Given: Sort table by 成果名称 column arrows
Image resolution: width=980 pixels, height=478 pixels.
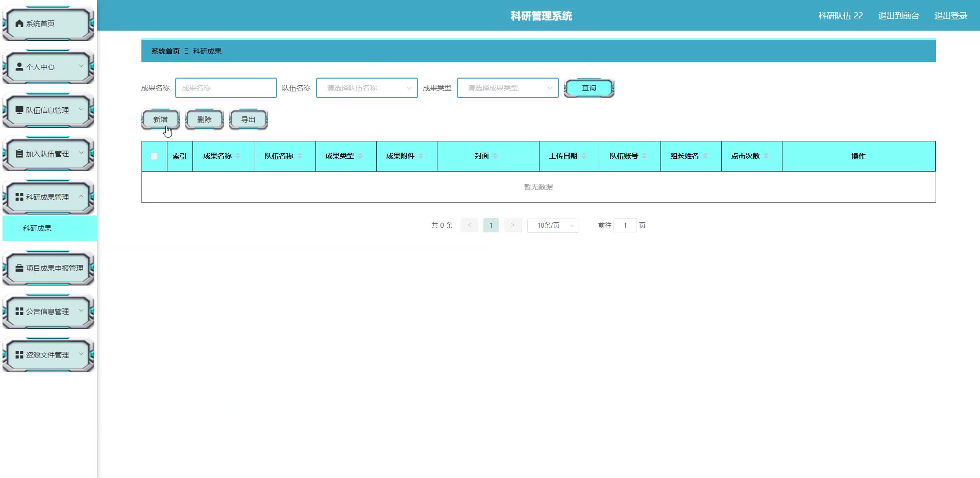Looking at the screenshot, I should coord(238,156).
